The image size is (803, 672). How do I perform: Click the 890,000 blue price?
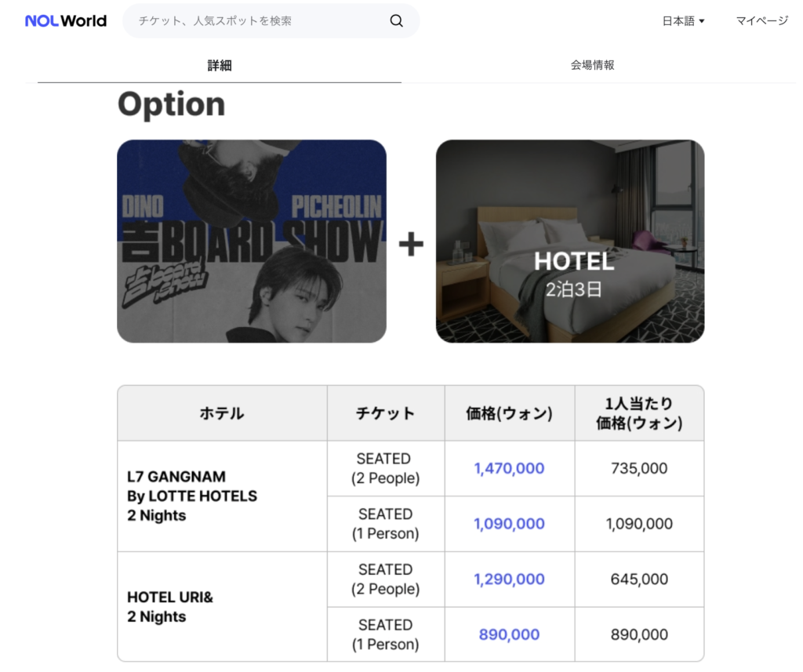point(509,634)
